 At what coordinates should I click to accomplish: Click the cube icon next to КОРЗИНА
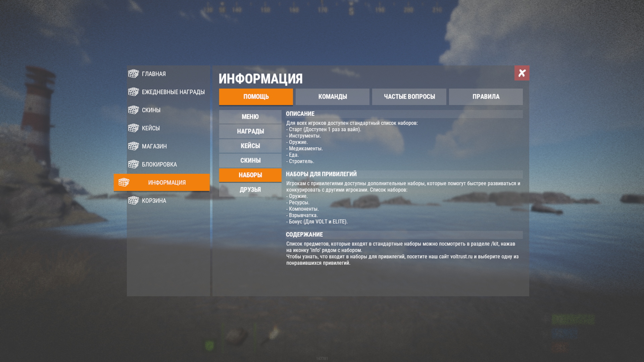point(133,200)
